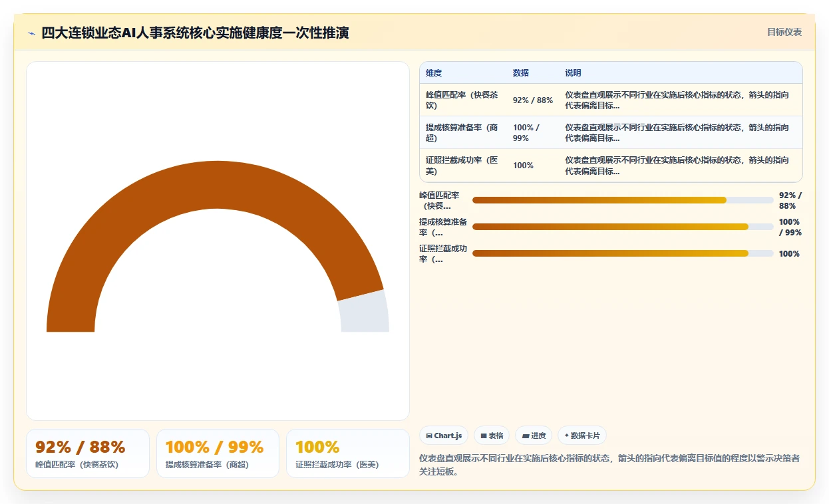This screenshot has height=504, width=829.
Task: Click the lightning icon beside the dashboard title
Action: pyautogui.click(x=31, y=33)
